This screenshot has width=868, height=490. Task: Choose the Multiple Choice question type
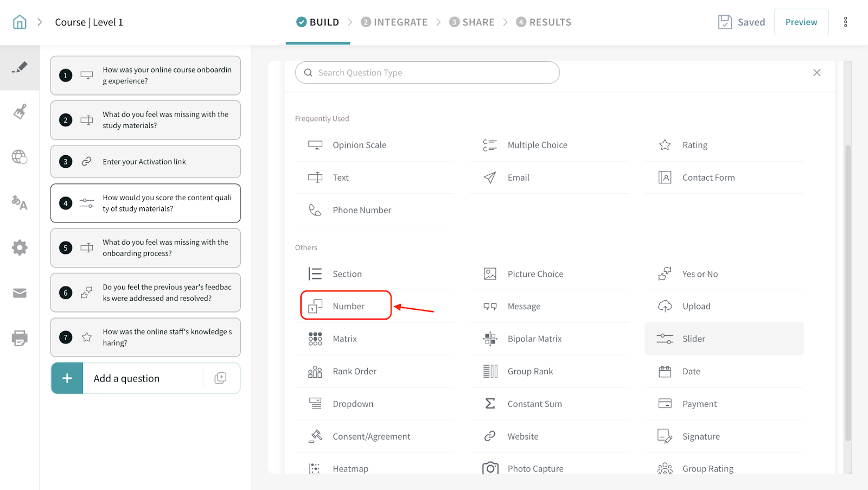click(537, 145)
